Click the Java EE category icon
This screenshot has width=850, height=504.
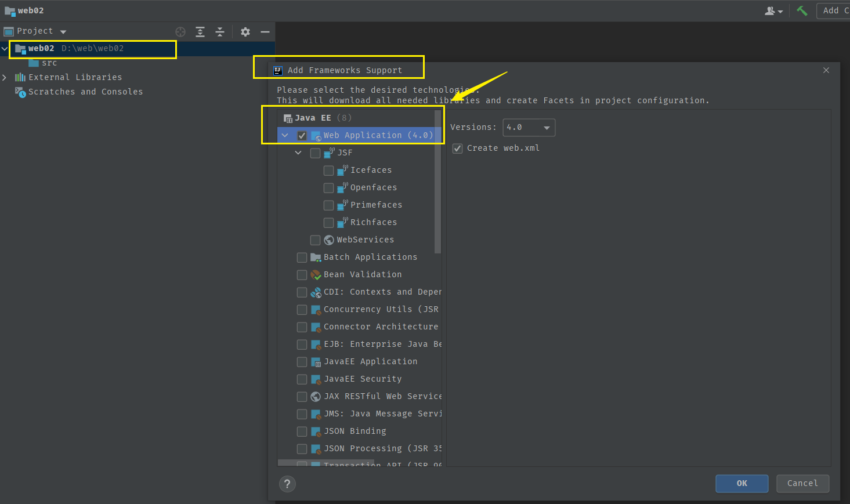288,118
